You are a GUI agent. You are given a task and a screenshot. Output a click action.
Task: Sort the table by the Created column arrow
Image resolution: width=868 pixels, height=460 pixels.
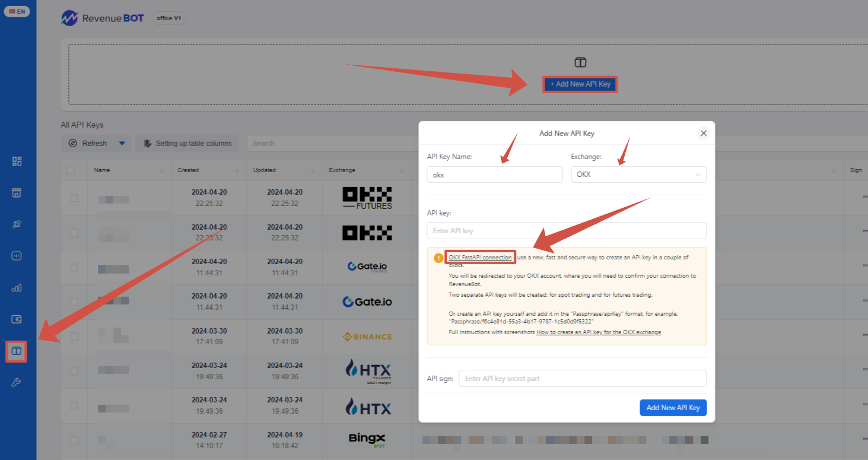237,170
